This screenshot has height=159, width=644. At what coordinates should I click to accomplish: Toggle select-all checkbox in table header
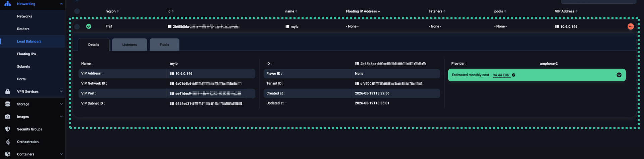tap(77, 11)
